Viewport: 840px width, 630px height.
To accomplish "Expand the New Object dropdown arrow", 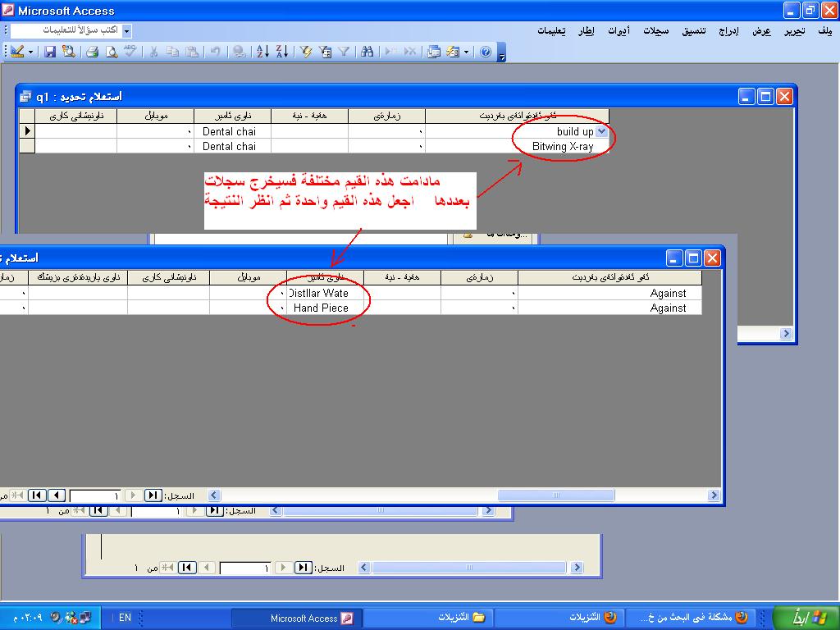I will (466, 52).
